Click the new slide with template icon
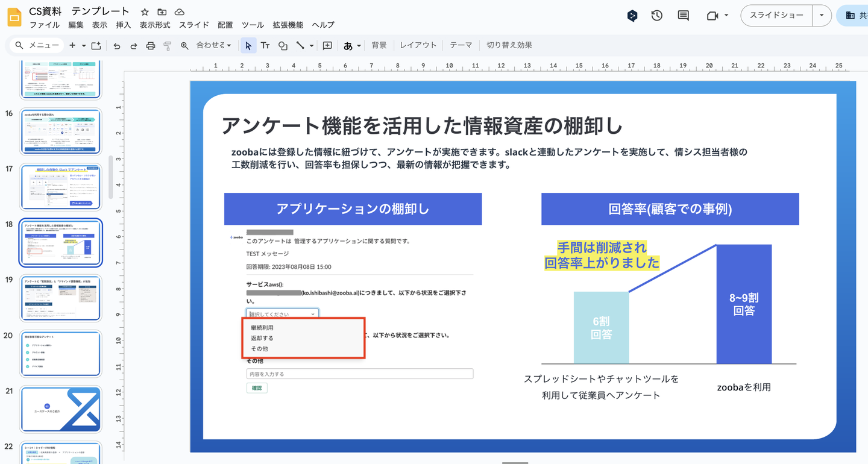 (96, 45)
